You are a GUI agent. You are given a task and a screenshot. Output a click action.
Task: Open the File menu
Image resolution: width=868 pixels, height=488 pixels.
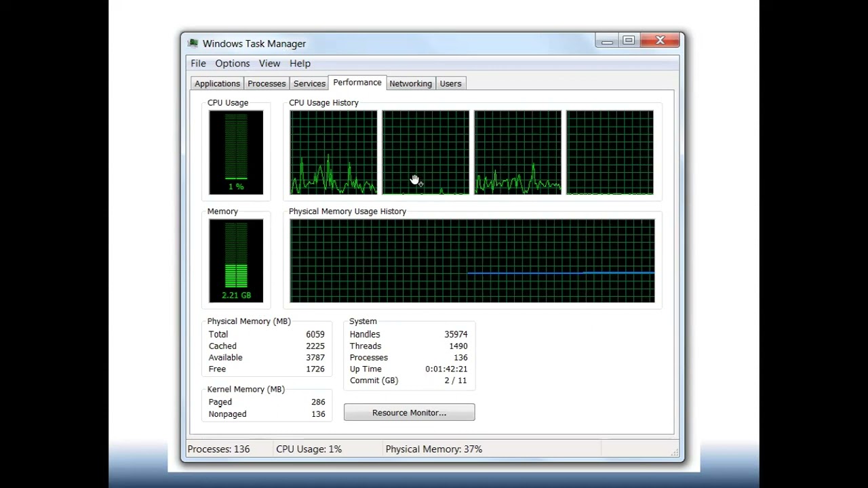click(198, 63)
